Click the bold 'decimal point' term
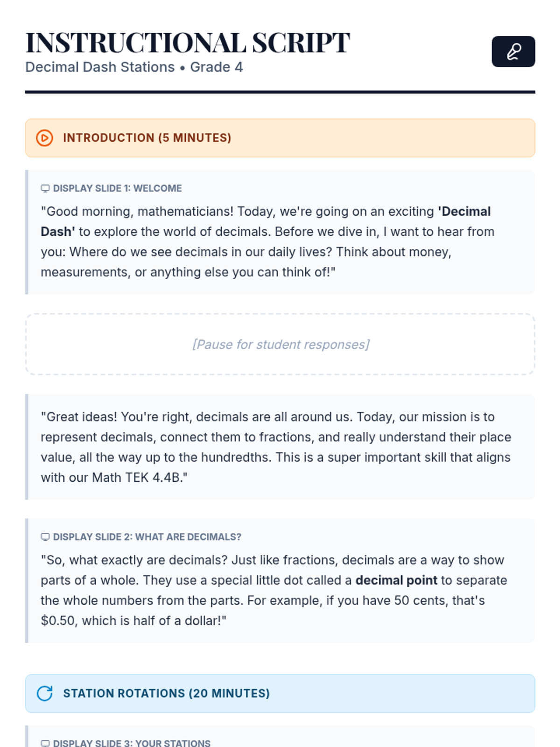This screenshot has width=560, height=747. 396,580
